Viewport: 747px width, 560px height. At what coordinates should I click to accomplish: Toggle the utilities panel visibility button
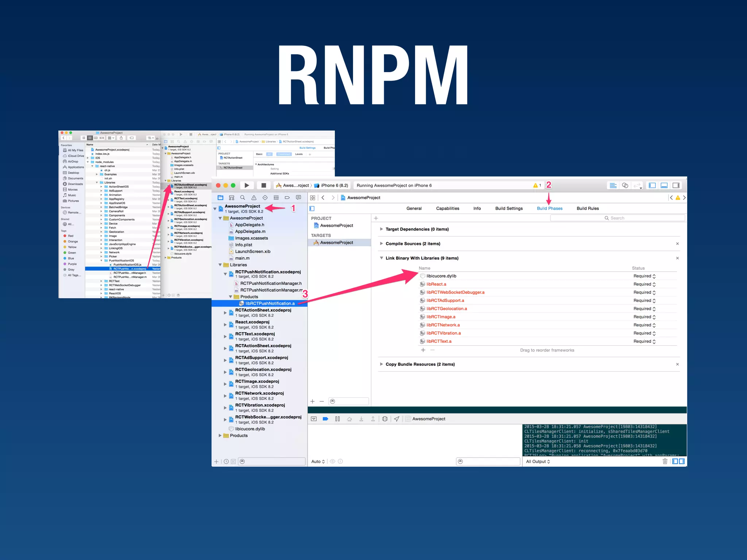click(x=676, y=185)
